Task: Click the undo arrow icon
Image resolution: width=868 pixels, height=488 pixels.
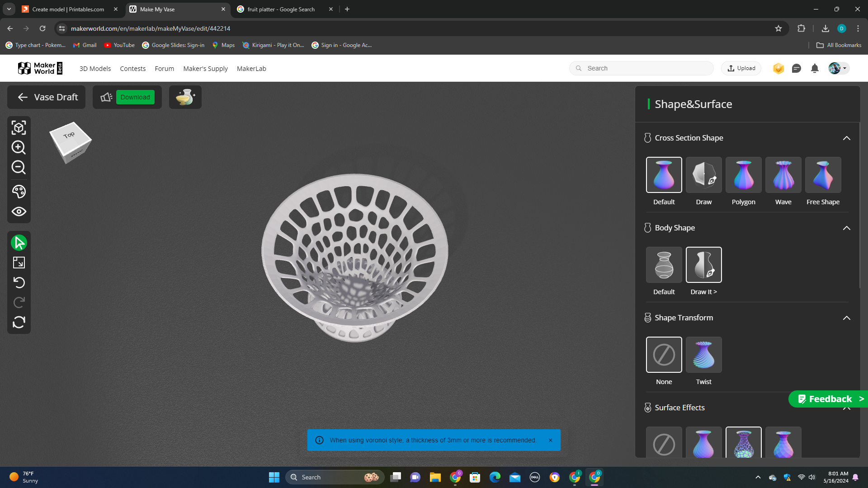Action: (19, 282)
